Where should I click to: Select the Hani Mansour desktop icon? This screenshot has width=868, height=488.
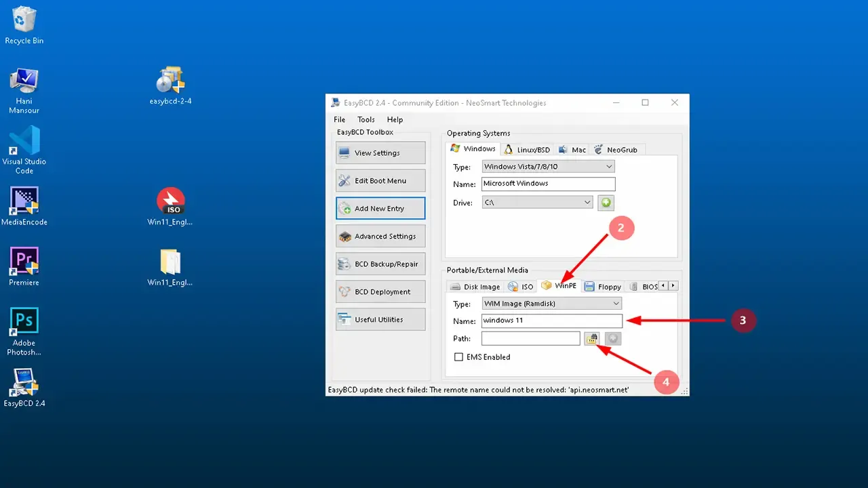(x=24, y=91)
